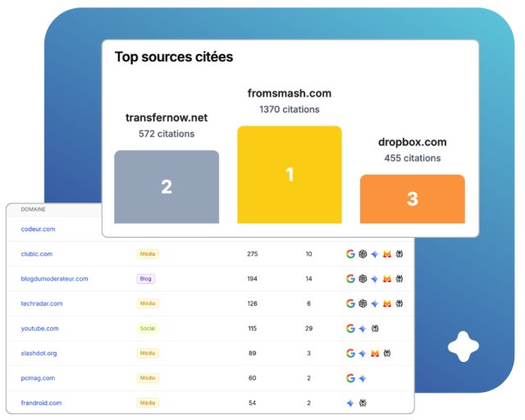
Task: Open the blogdumoderateur.com link
Action: [55, 279]
